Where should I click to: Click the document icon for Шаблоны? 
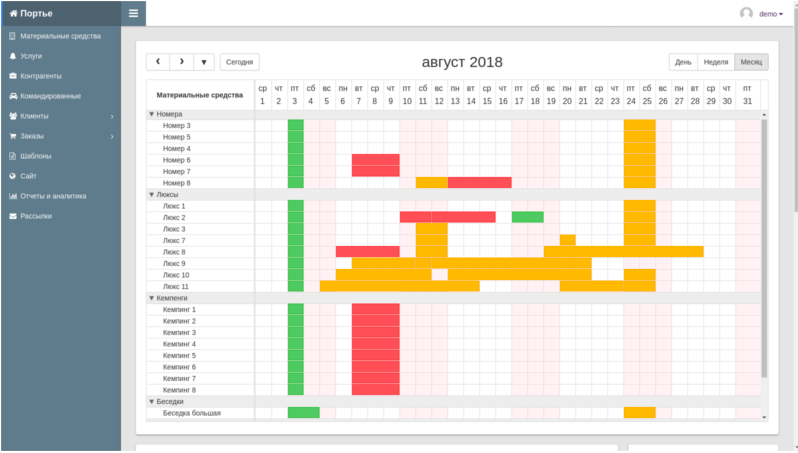tap(13, 156)
